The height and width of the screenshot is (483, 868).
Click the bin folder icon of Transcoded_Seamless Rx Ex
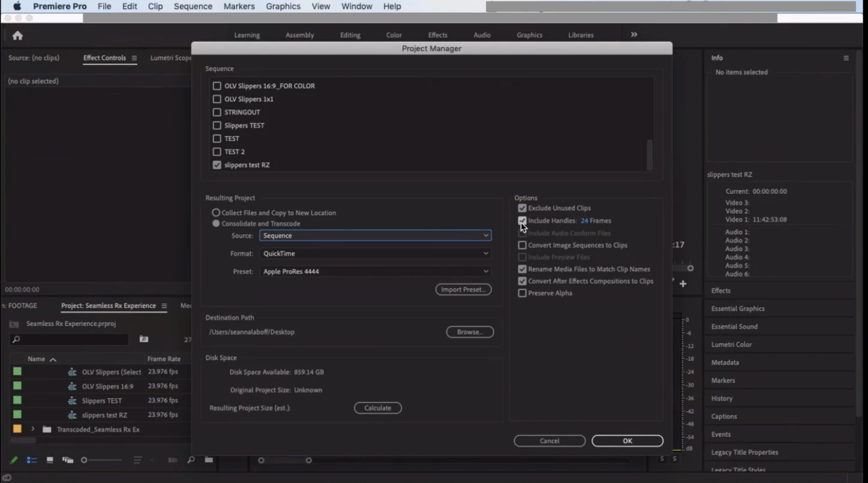tap(47, 430)
